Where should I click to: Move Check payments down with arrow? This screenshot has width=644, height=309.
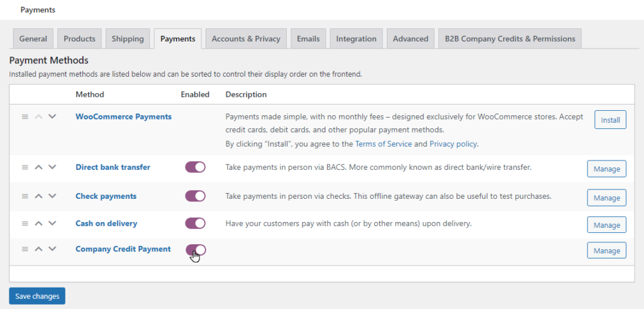pos(52,196)
